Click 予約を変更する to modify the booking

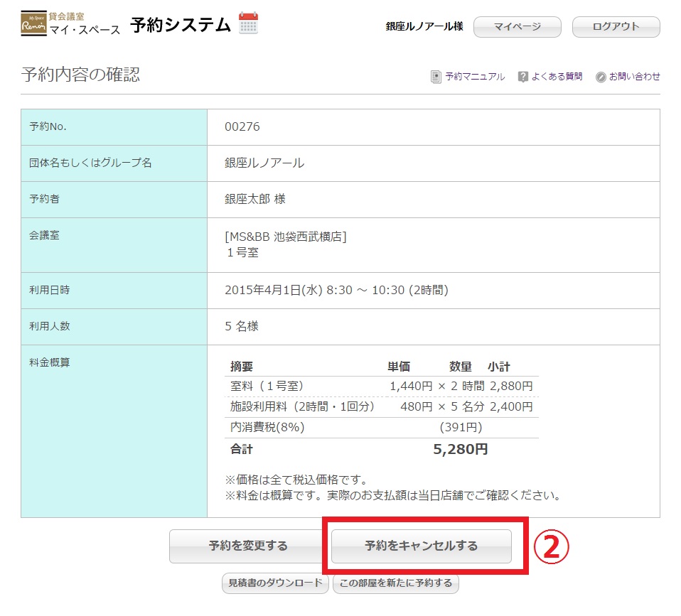pyautogui.click(x=247, y=546)
